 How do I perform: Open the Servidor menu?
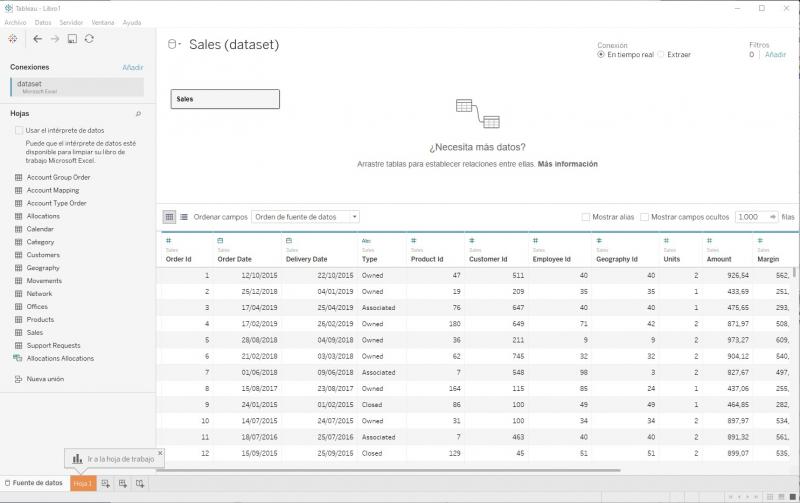[71, 22]
